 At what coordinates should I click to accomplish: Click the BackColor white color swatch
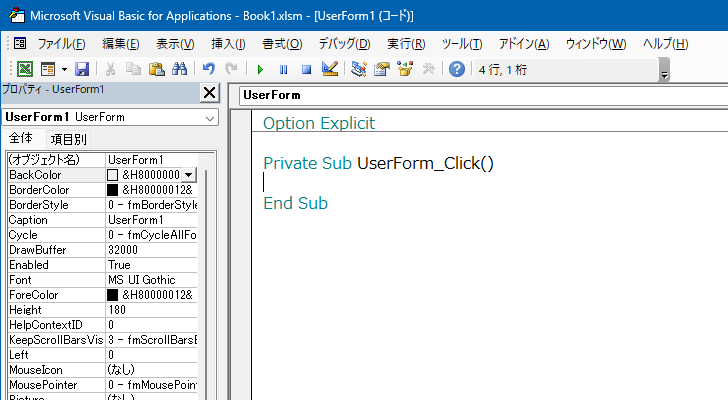point(112,175)
